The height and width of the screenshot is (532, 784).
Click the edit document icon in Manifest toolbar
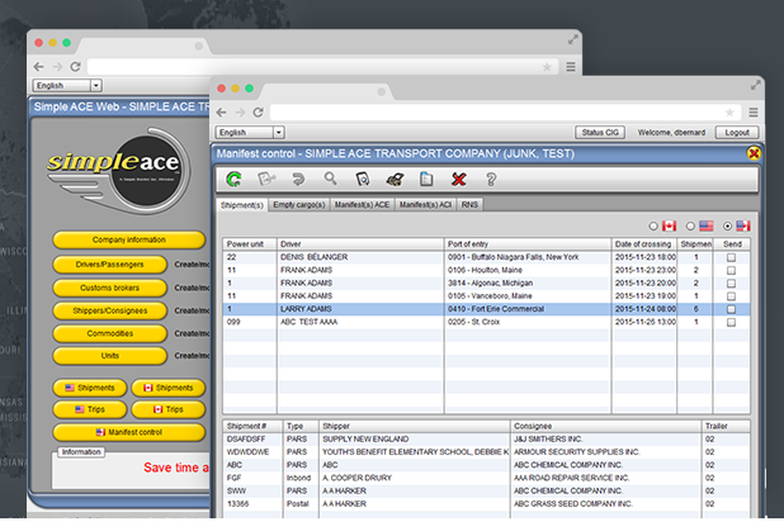click(266, 179)
